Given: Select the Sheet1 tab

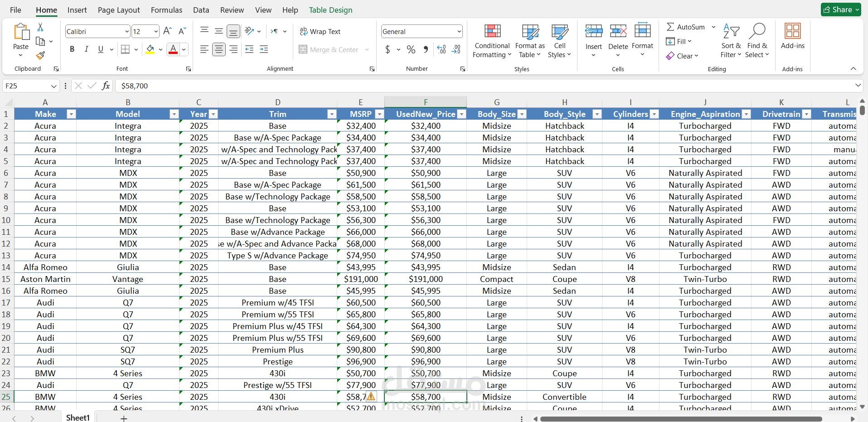Looking at the screenshot, I should [78, 417].
